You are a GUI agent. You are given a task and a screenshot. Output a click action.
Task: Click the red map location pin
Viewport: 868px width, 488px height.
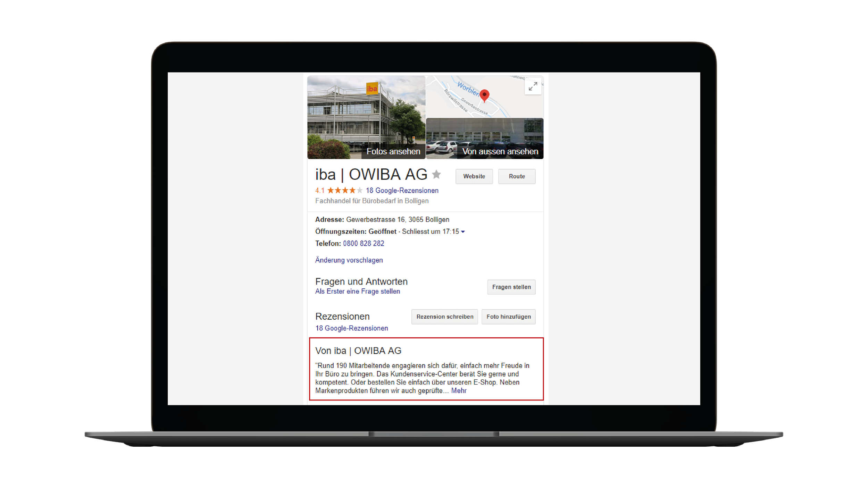click(x=484, y=95)
